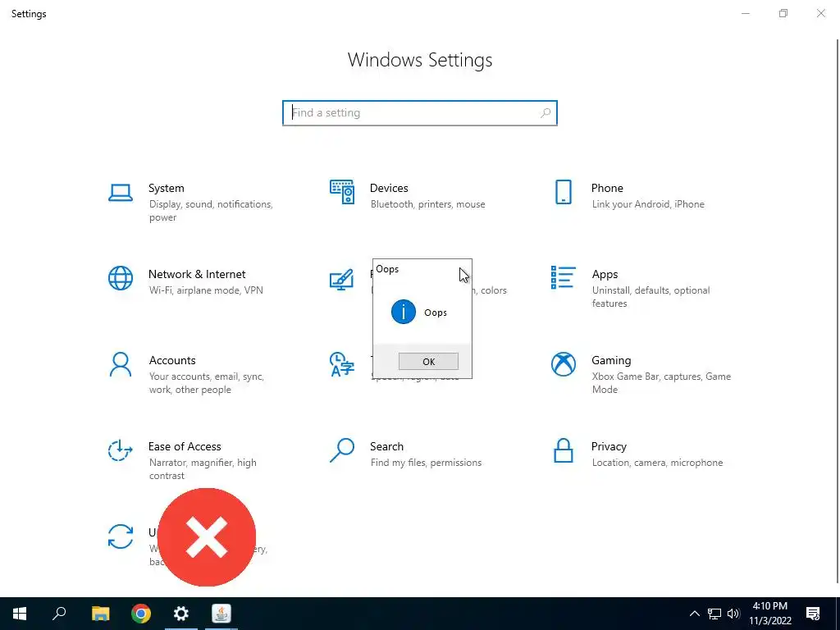Open the Search magnifier category icon

(x=342, y=450)
